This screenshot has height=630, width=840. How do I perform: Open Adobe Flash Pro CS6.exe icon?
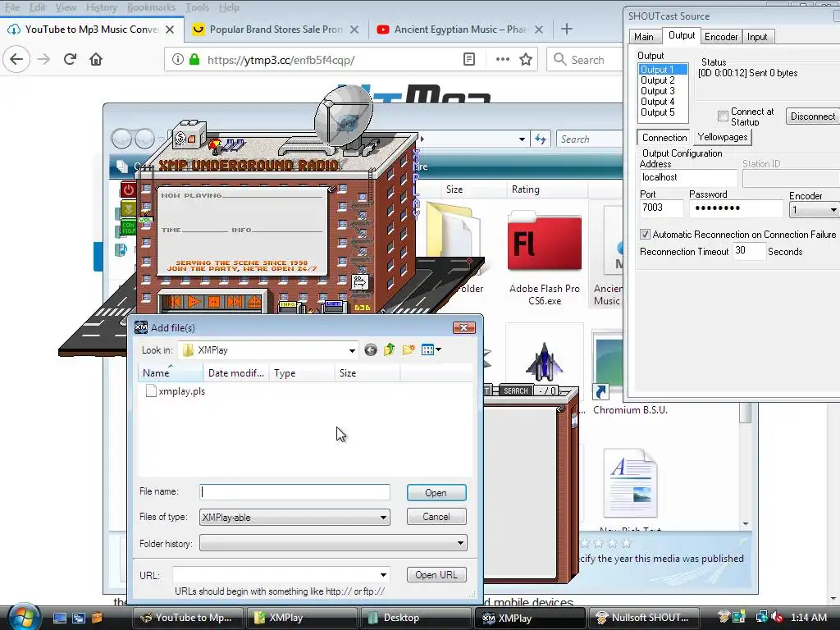[x=545, y=258]
